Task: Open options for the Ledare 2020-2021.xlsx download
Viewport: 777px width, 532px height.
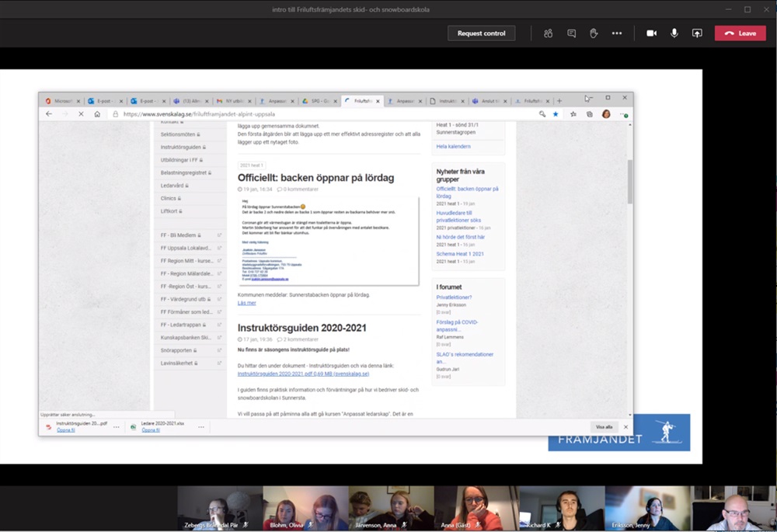Action: 200,426
